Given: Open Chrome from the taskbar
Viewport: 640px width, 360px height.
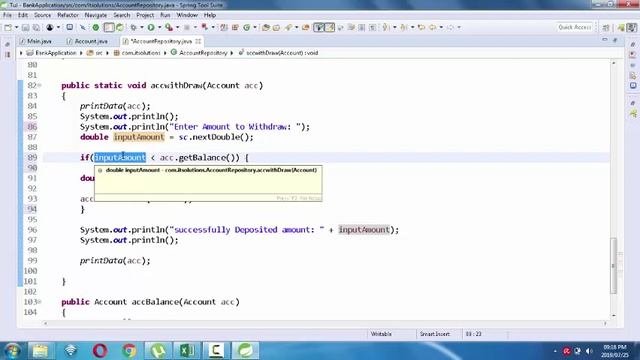Looking at the screenshot, I should point(129,351).
